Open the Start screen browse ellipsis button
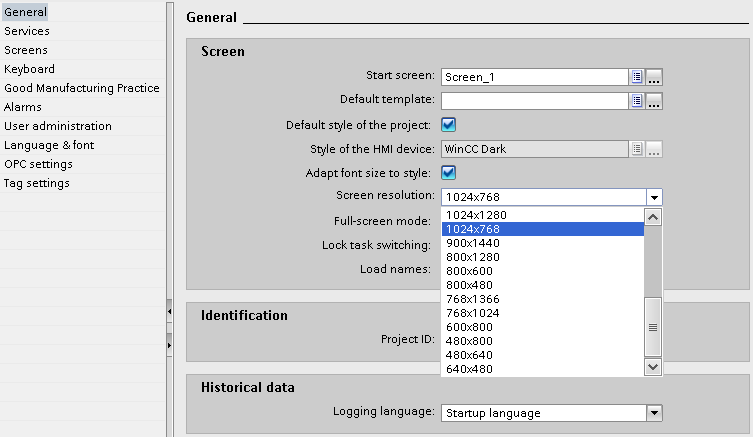 tap(654, 76)
